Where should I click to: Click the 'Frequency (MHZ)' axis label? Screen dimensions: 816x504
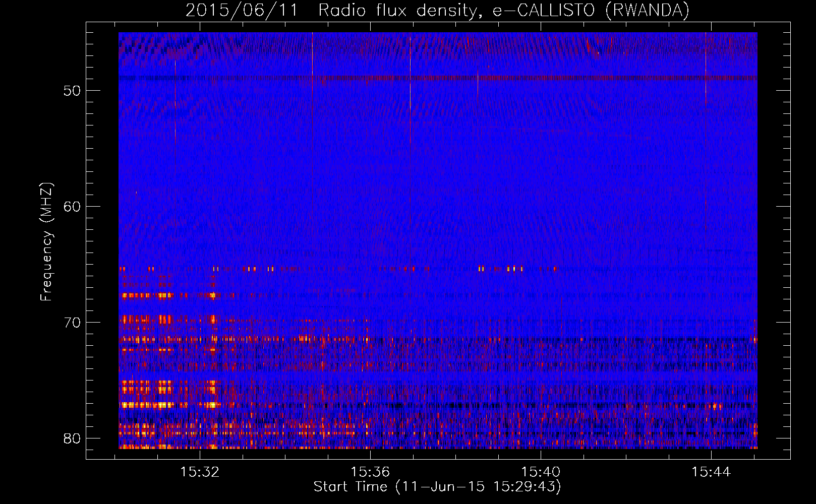pos(46,242)
